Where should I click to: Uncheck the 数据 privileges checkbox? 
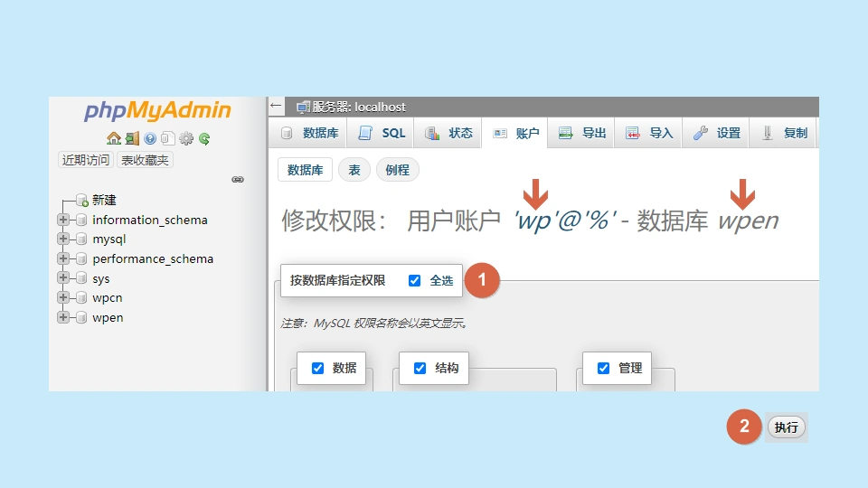click(x=318, y=368)
